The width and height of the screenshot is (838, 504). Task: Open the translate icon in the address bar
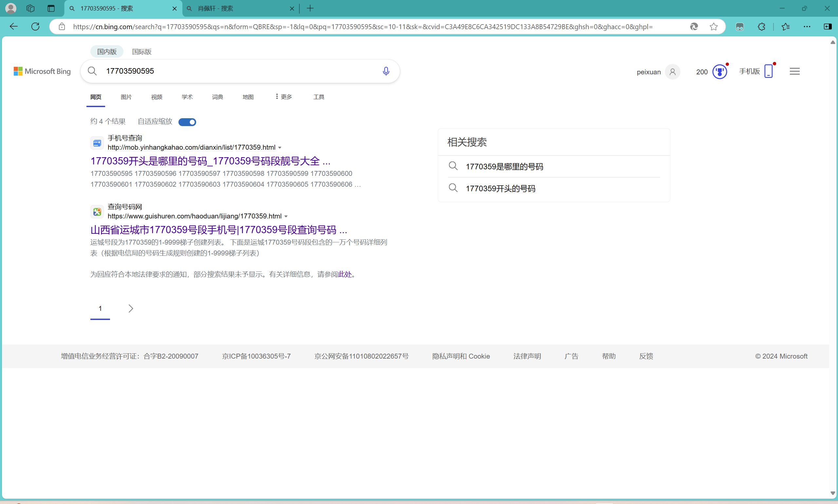tap(694, 27)
